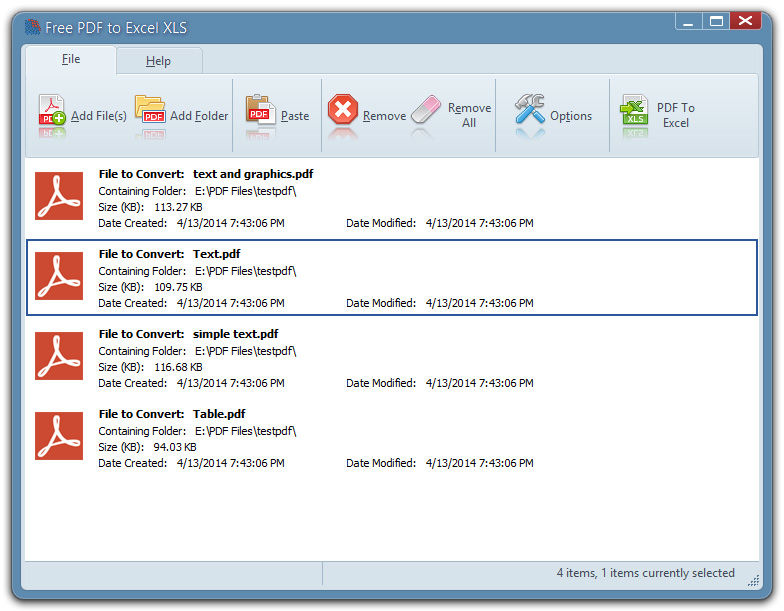The image size is (784, 611).
Task: Maximize the Free PDF to Excel window
Action: 716,22
